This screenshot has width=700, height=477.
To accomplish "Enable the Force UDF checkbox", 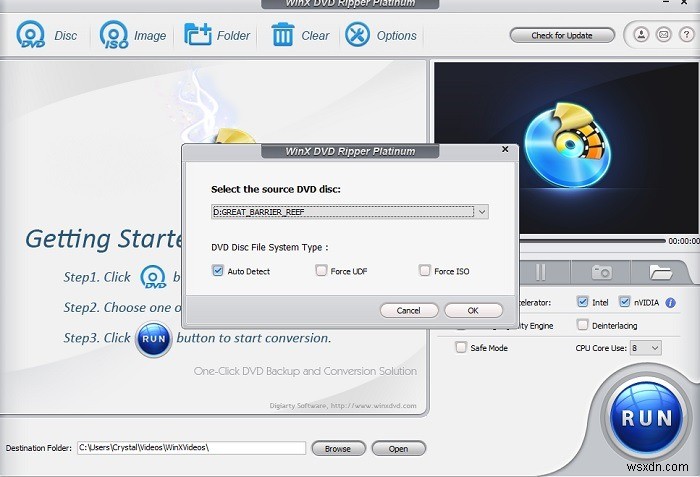I will (x=321, y=270).
